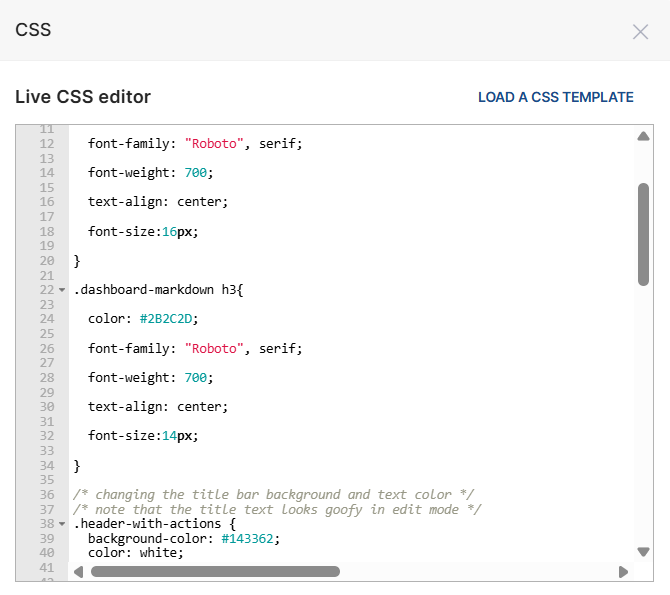The height and width of the screenshot is (595, 670).
Task: Click the horizontal scrollbar thumb
Action: (x=215, y=572)
